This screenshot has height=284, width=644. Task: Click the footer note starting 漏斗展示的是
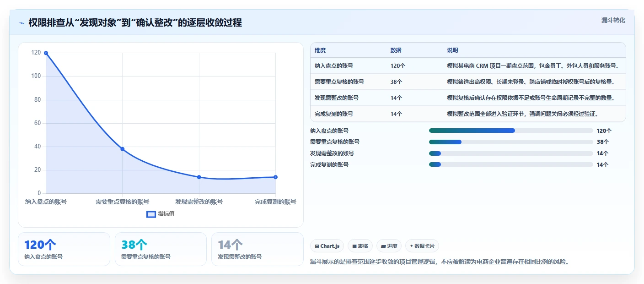[440, 262]
